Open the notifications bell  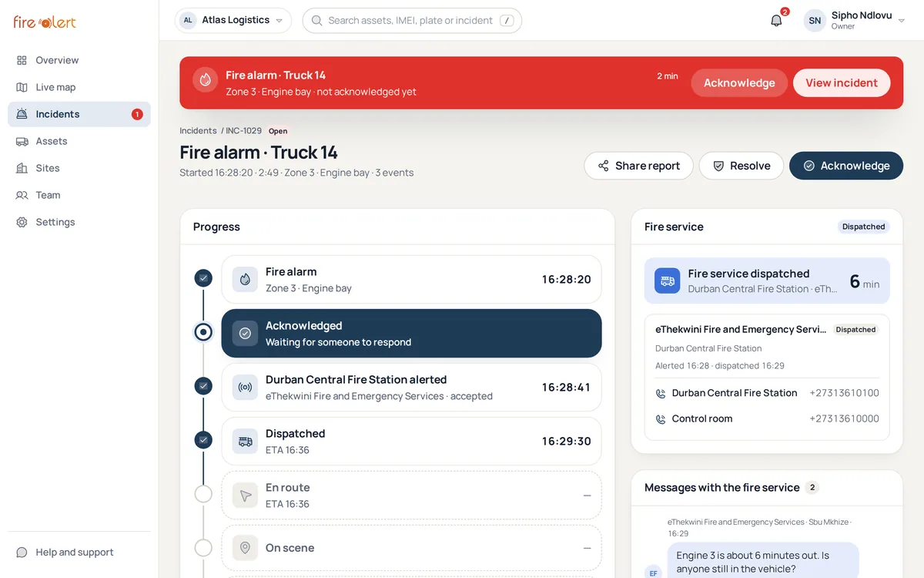tap(776, 21)
